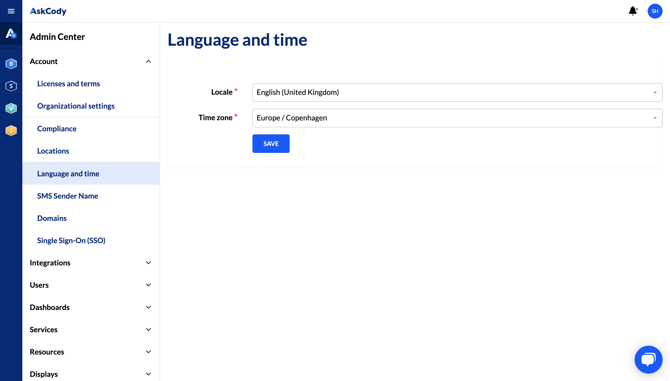Image resolution: width=670 pixels, height=381 pixels.
Task: Click the AskCody logo
Action: pos(48,11)
